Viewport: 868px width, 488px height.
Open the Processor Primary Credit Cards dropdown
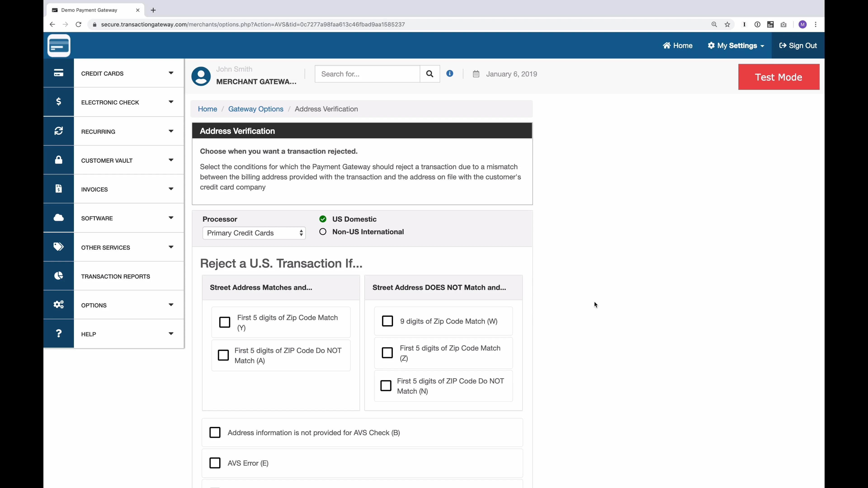[254, 233]
